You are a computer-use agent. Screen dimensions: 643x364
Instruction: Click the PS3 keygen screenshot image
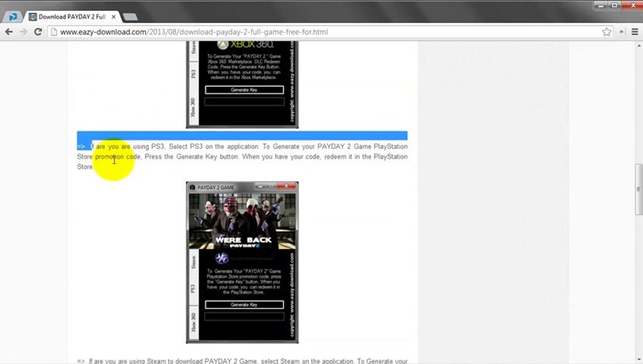point(242,263)
